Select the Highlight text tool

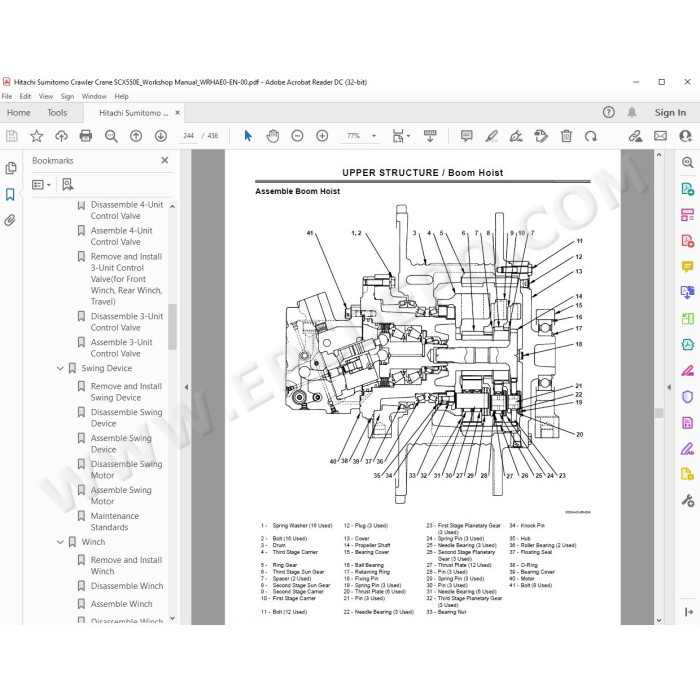[x=492, y=136]
